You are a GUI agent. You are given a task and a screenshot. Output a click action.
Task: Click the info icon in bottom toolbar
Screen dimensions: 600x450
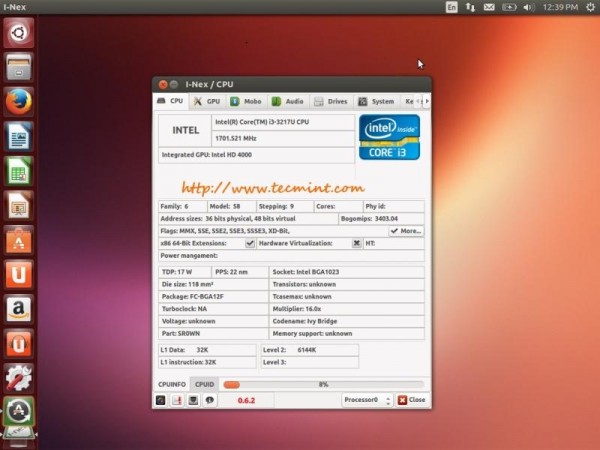click(210, 400)
